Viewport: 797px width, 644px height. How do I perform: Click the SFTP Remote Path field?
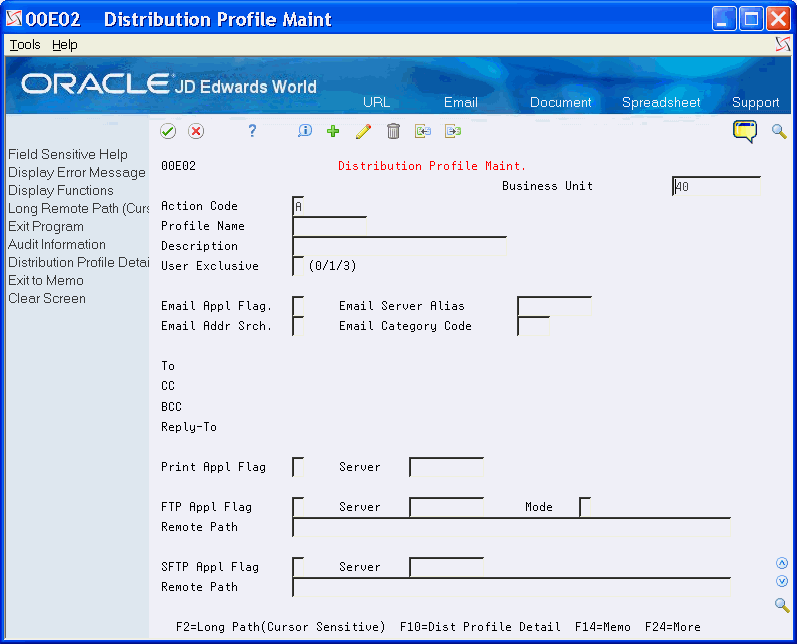coord(511,587)
